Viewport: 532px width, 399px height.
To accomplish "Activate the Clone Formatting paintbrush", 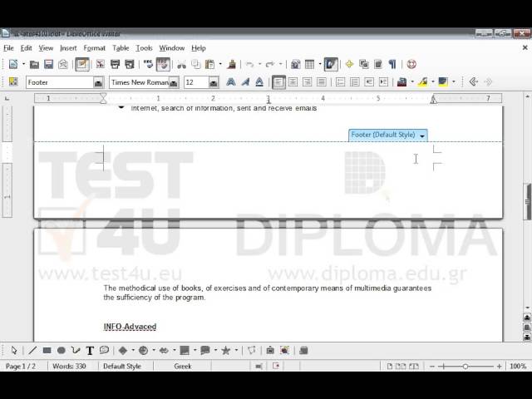I will coord(232,64).
